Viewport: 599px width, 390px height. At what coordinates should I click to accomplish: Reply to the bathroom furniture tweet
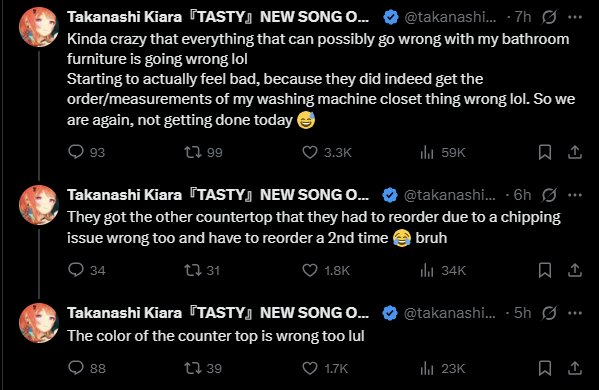click(x=76, y=152)
